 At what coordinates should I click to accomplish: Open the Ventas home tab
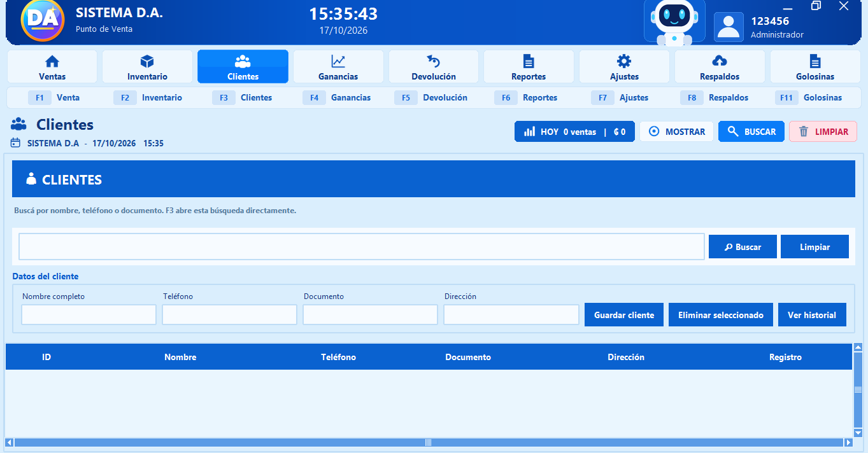click(52, 67)
